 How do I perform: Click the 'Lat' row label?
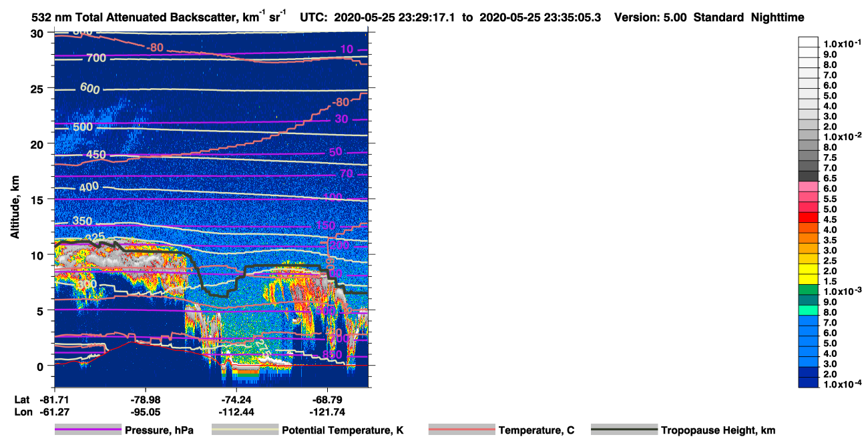(21, 399)
